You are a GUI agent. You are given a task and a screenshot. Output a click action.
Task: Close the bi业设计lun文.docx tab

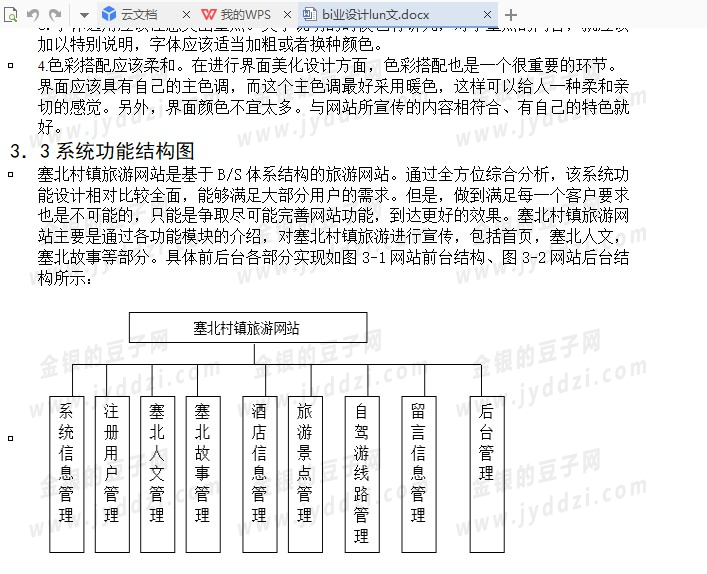(x=487, y=15)
